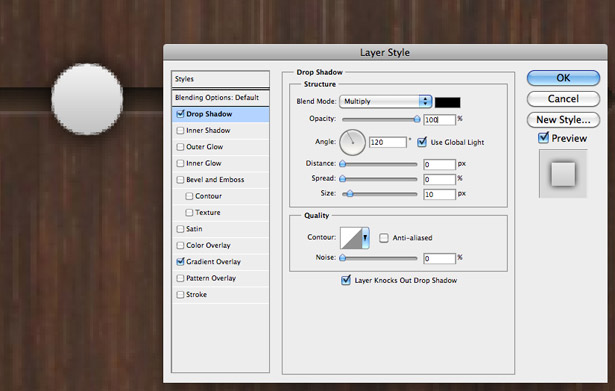This screenshot has width=615, height=391.
Task: Enable the Outer Glow checkbox
Action: pyautogui.click(x=180, y=147)
